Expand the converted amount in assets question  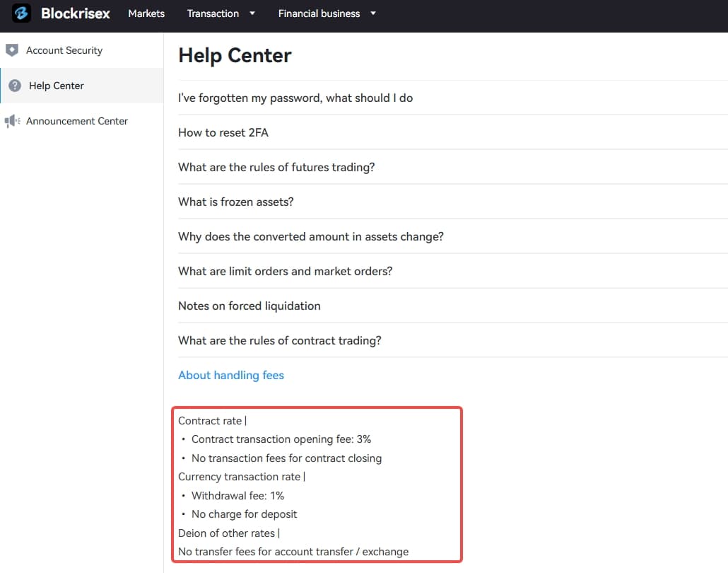pos(310,236)
